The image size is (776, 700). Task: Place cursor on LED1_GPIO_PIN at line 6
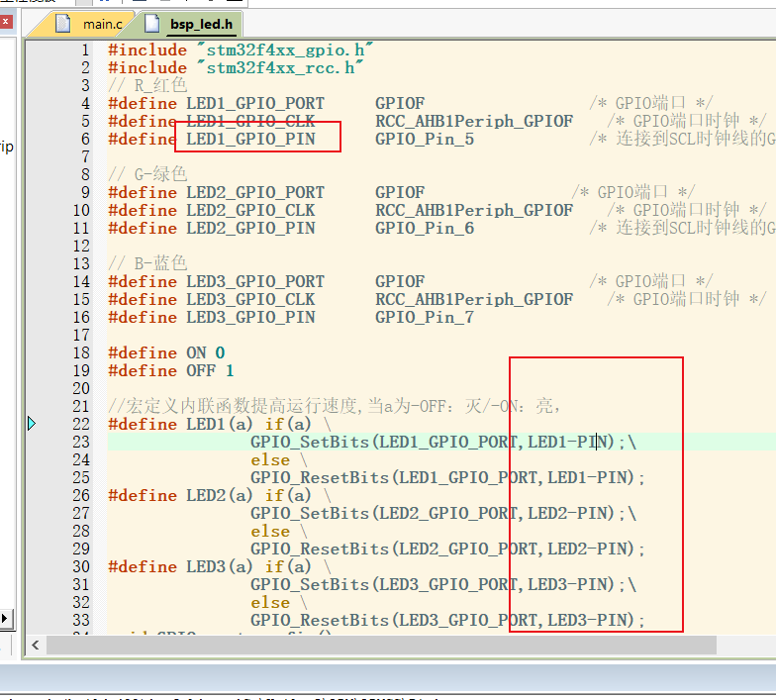pos(250,140)
